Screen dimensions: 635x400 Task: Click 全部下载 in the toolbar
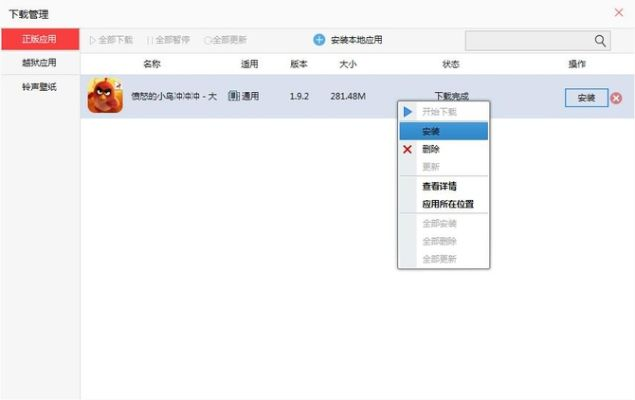point(111,40)
